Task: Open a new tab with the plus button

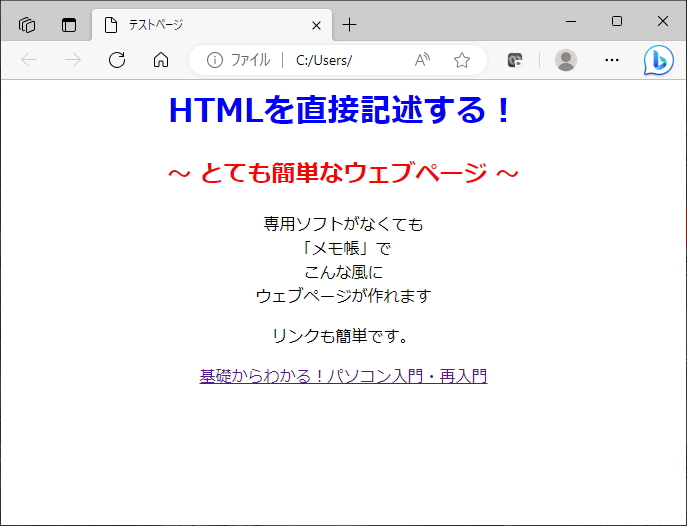Action: (x=349, y=25)
